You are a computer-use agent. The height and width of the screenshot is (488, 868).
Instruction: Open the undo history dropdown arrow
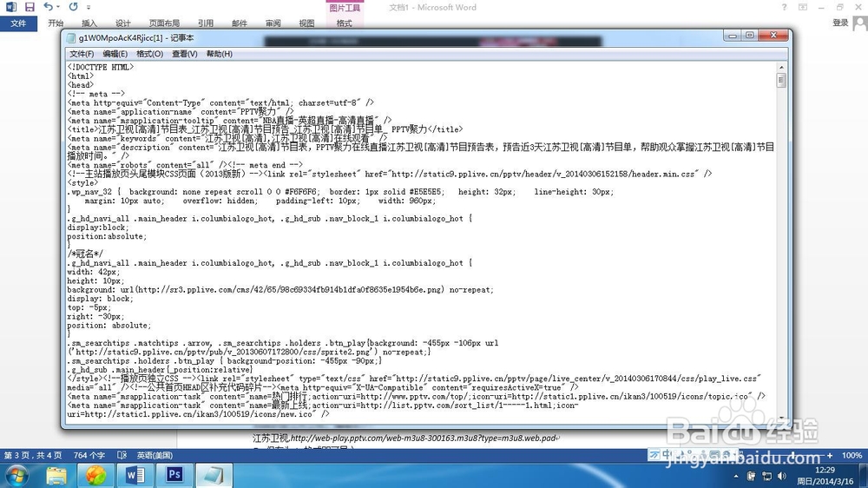tap(58, 7)
